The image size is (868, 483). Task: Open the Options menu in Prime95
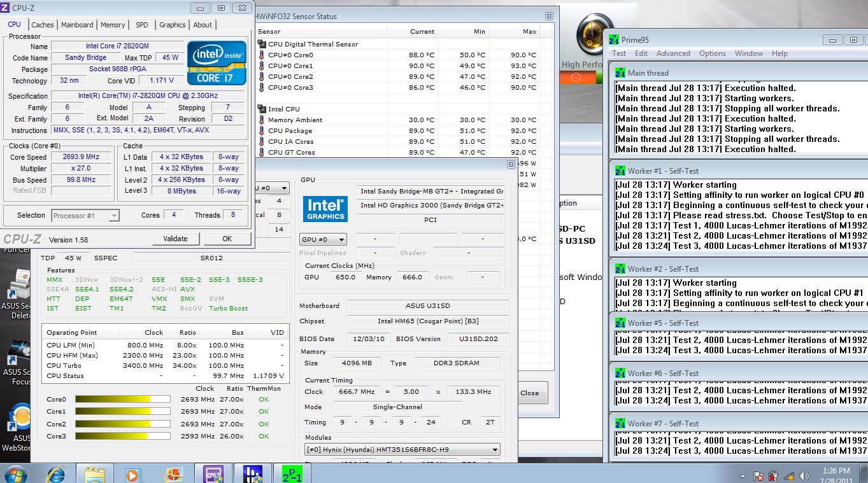713,53
